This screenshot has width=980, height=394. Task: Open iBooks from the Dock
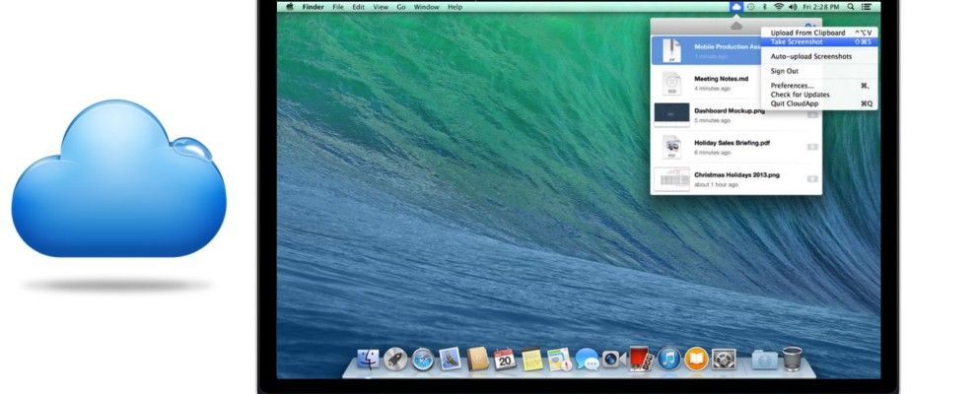(696, 360)
